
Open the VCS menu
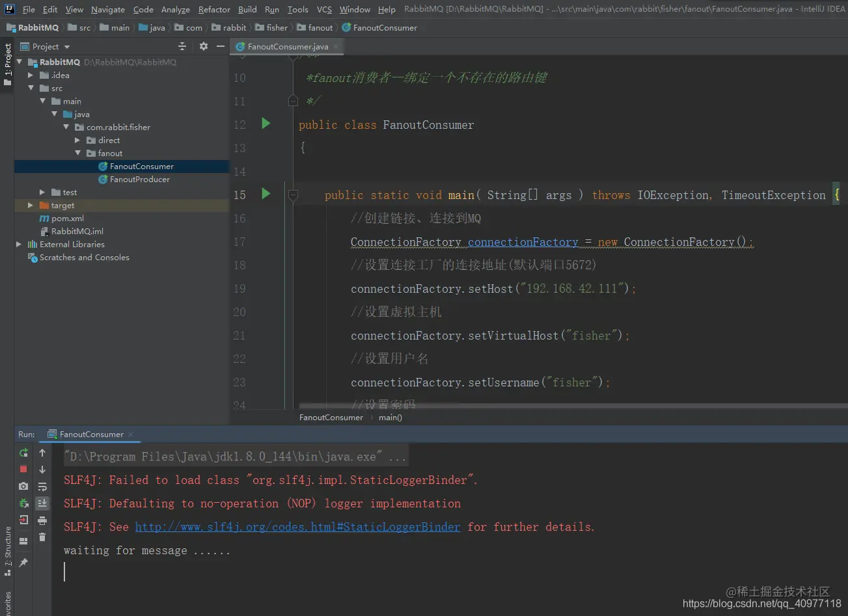click(x=324, y=9)
